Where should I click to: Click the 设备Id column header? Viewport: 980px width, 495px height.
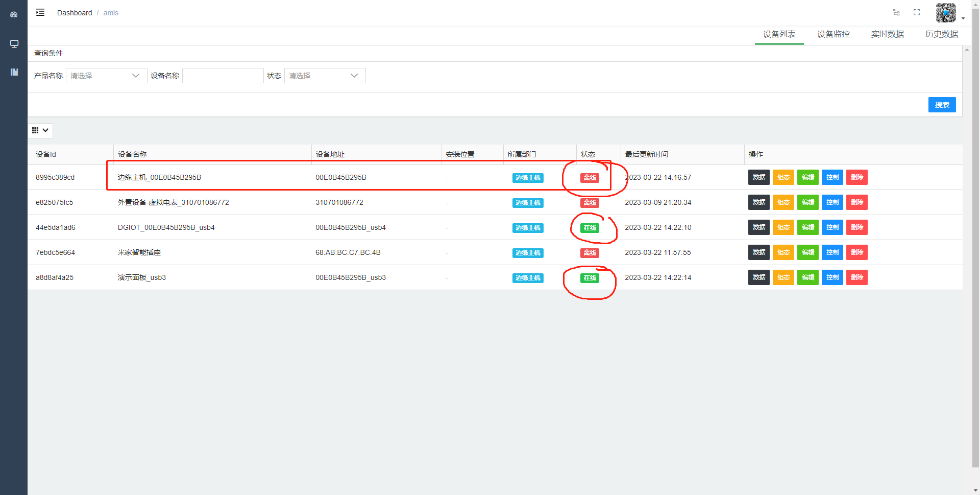[x=46, y=154]
